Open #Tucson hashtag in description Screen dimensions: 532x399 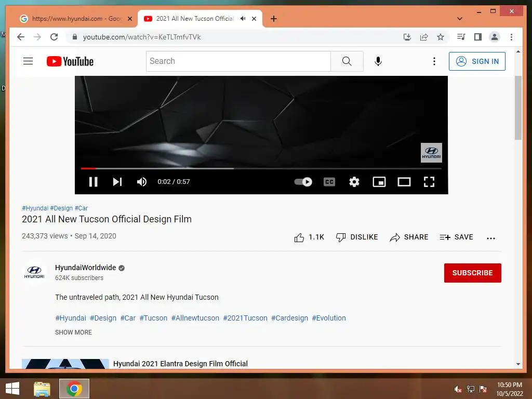tap(153, 318)
